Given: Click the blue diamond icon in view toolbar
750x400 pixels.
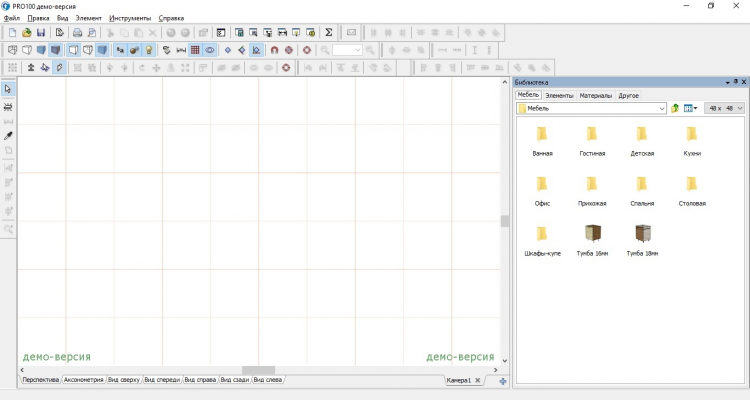Looking at the screenshot, I should (x=228, y=50).
